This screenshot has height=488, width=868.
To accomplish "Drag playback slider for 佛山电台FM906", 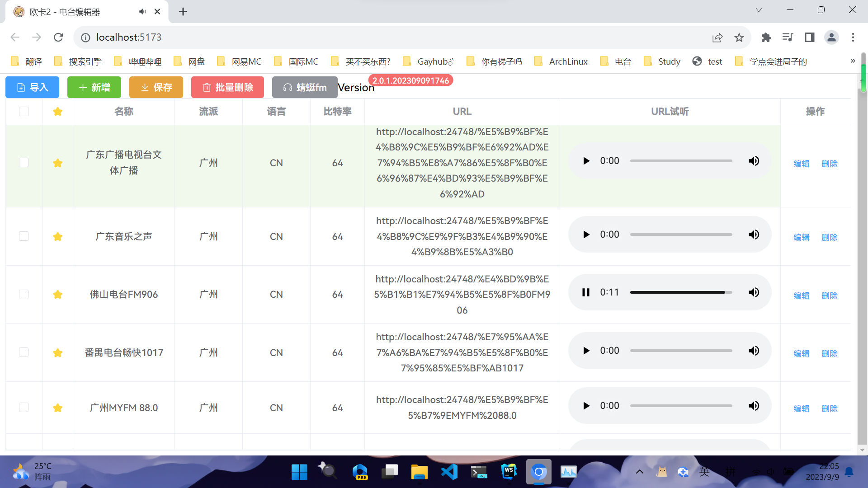I will click(x=680, y=291).
